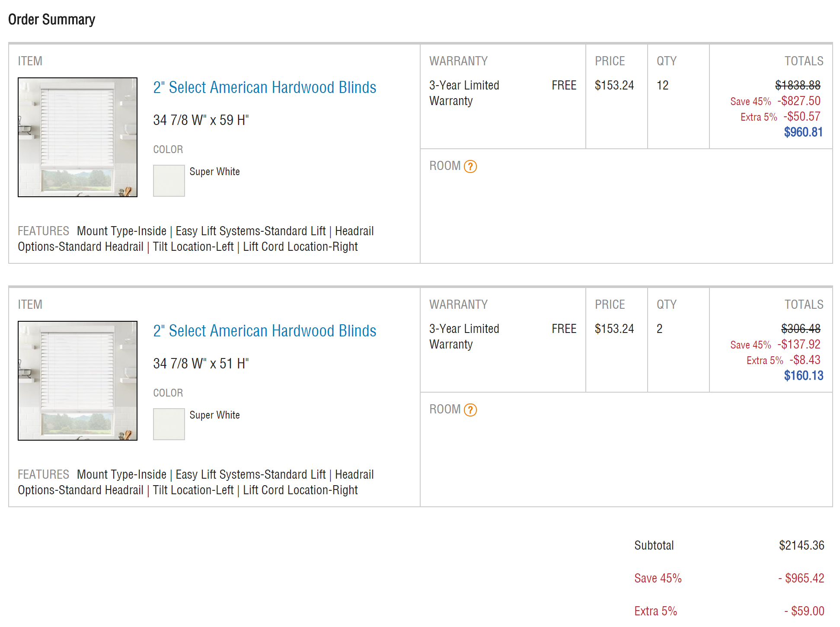Screen dimensions: 840x627
Task: Click the 34 7/8 W x 51 H size text
Action: [201, 363]
